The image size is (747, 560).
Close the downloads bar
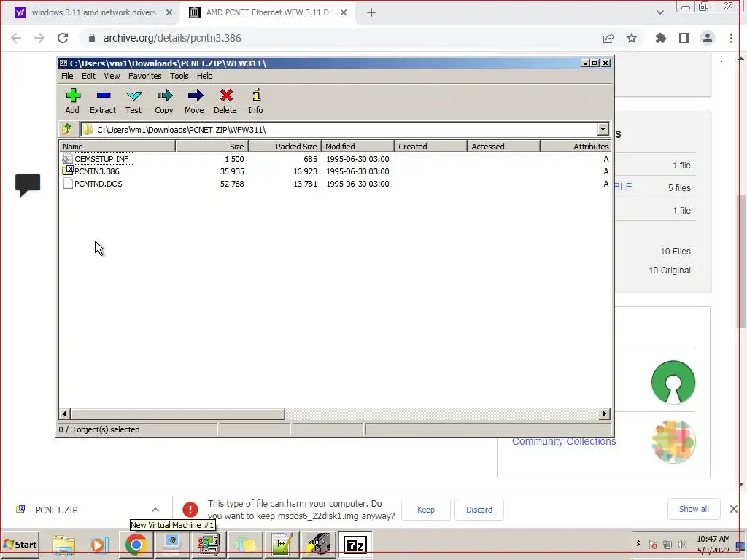point(734,509)
